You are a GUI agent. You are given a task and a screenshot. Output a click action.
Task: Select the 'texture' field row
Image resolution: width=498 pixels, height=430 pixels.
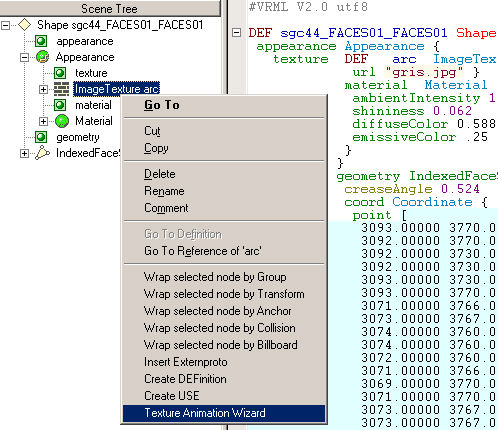[91, 73]
